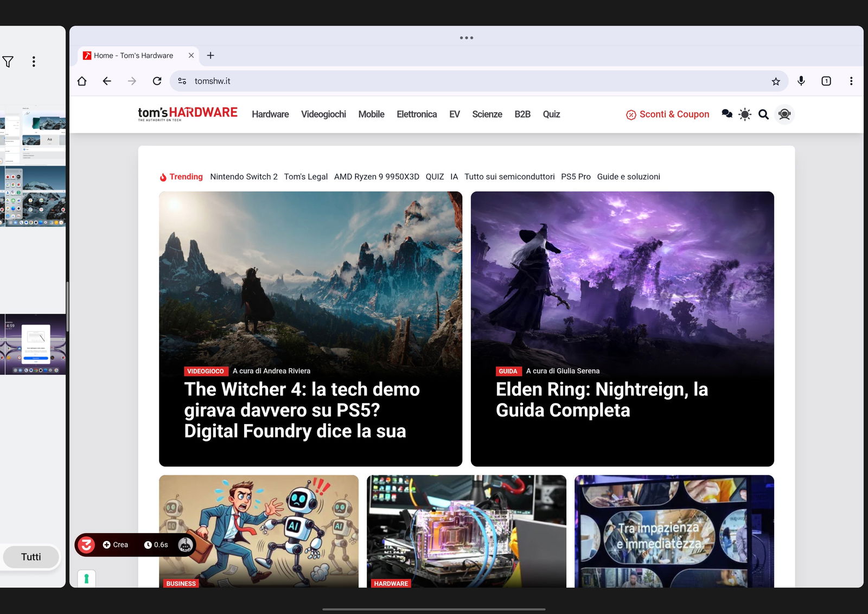Open the tab switcher counter icon
868x614 pixels.
tap(826, 81)
